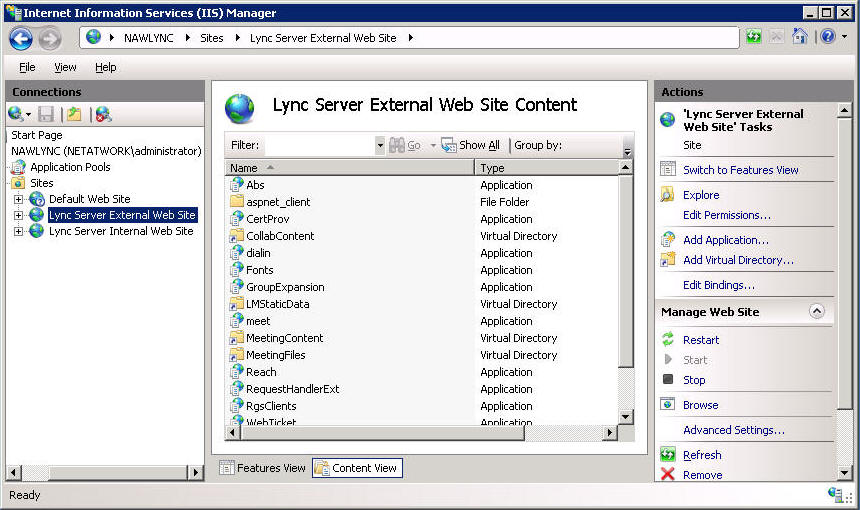Select the MeetingFiles row

422,355
